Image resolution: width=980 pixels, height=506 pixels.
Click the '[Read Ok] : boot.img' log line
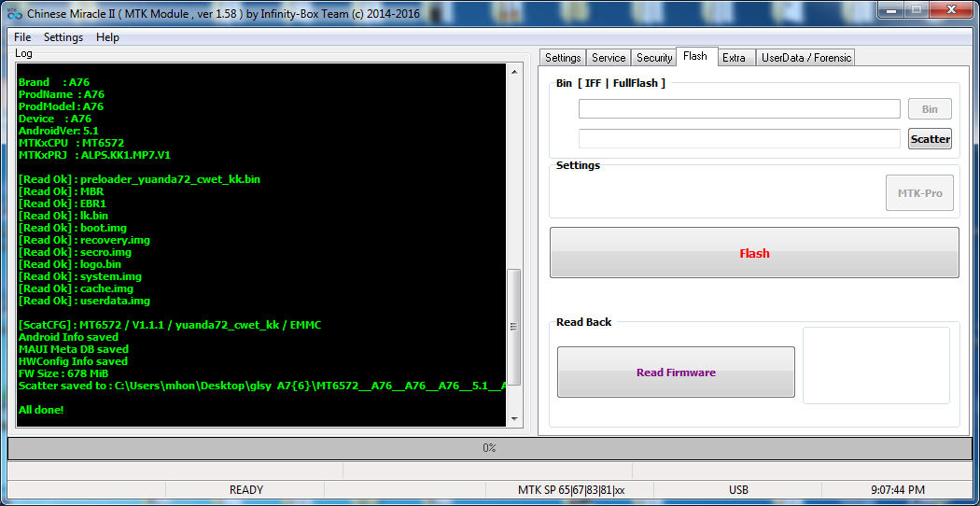[x=73, y=228]
